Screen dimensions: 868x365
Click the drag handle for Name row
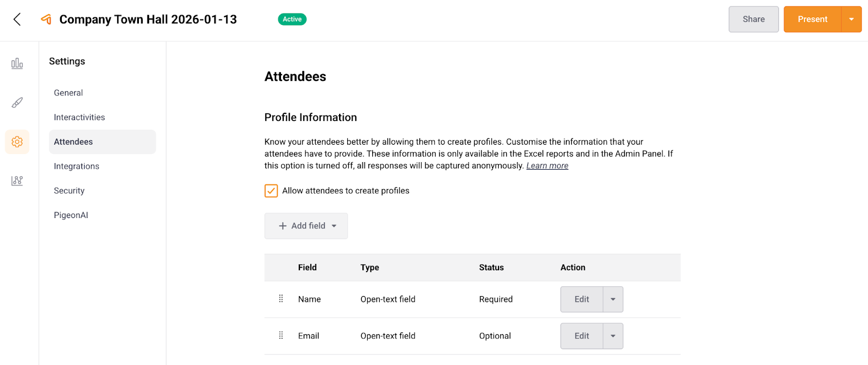(281, 299)
